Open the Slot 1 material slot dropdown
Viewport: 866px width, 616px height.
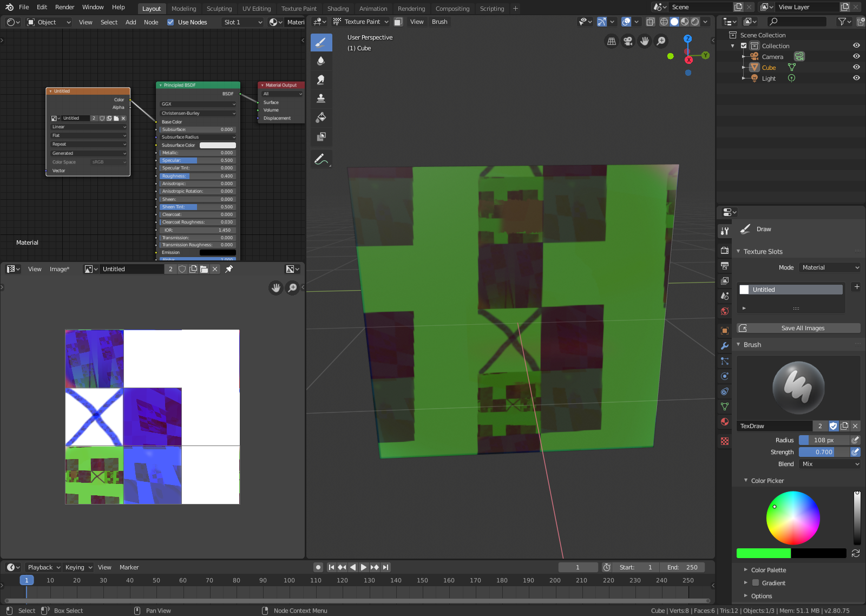tap(242, 22)
